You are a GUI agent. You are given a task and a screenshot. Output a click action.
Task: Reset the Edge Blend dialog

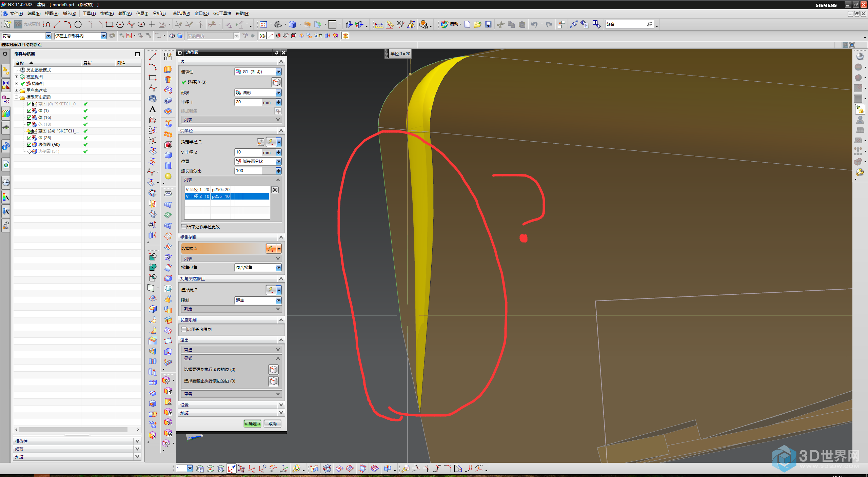276,53
